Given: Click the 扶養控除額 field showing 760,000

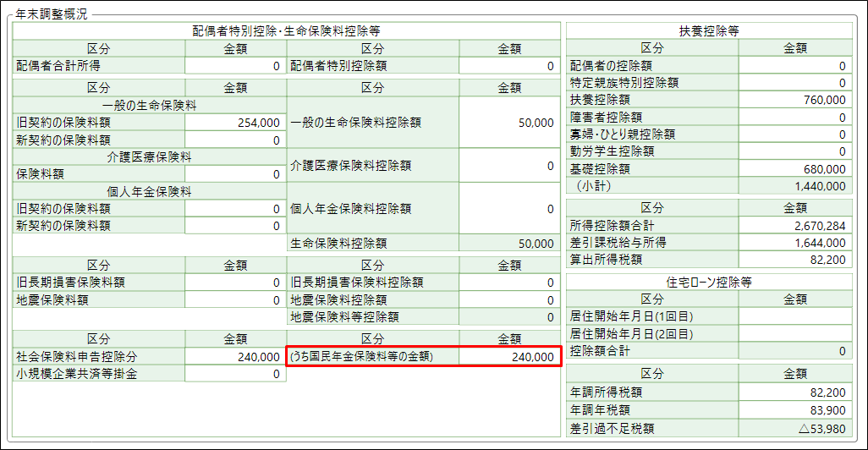Looking at the screenshot, I should click(794, 100).
